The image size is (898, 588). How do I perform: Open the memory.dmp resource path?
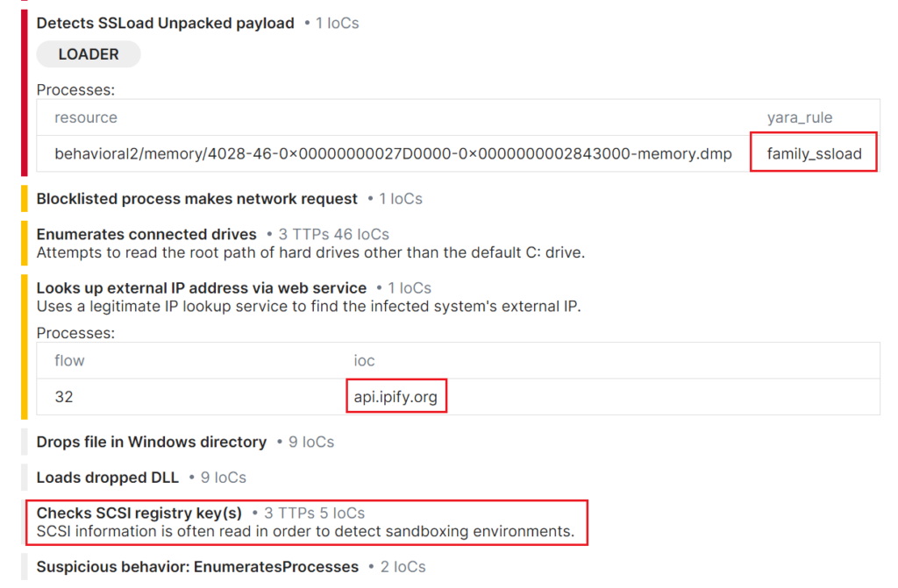[x=393, y=153]
